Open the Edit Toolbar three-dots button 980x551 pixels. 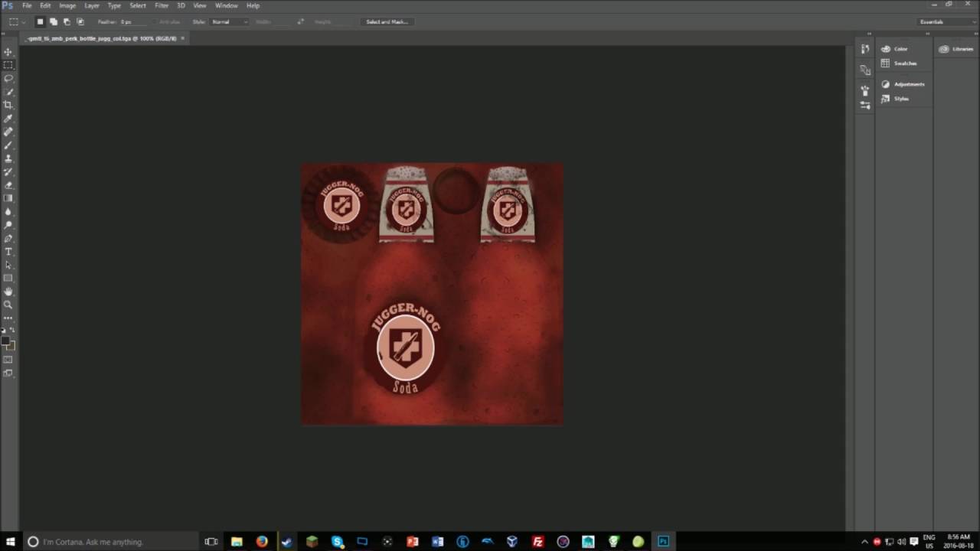click(x=8, y=318)
